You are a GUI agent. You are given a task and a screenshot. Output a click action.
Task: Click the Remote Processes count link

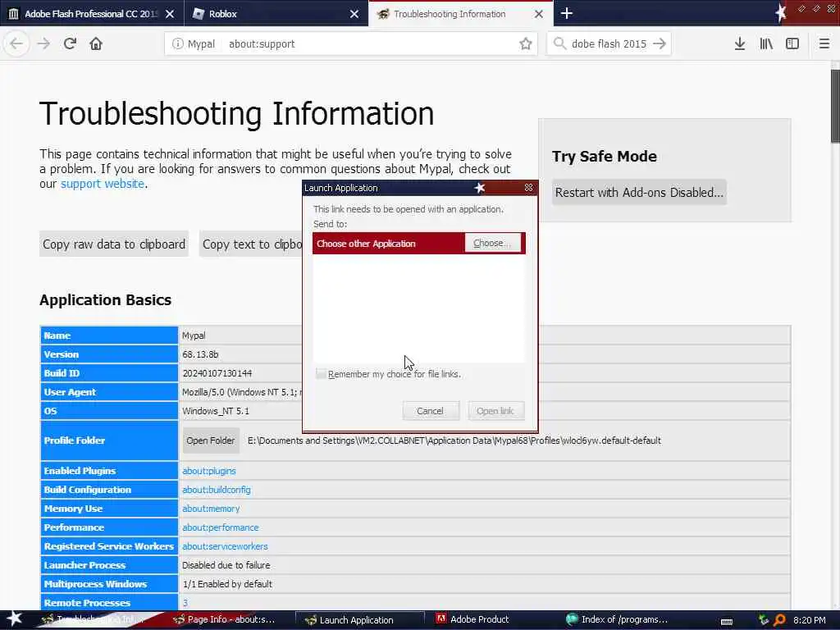185,603
